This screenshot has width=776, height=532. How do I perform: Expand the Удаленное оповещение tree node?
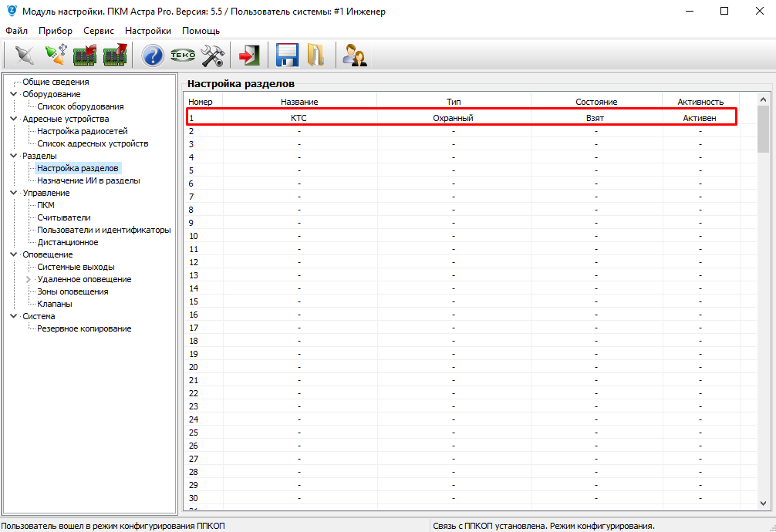(x=29, y=279)
